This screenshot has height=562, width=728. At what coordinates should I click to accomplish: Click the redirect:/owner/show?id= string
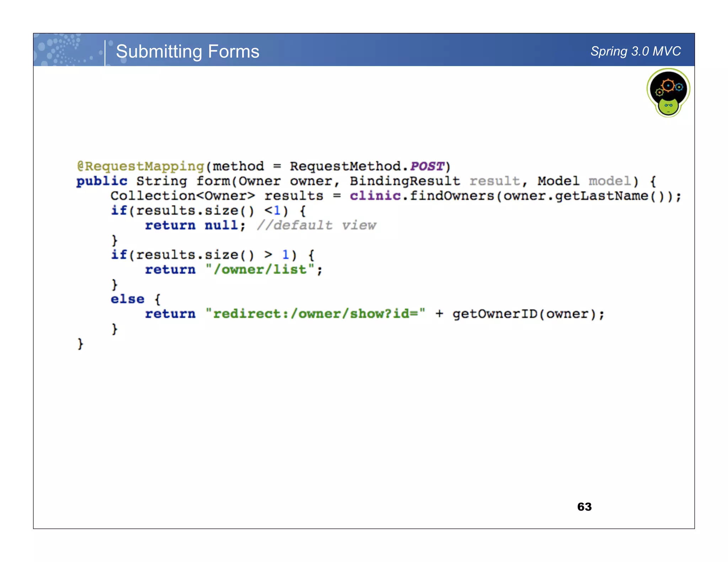tap(315, 314)
